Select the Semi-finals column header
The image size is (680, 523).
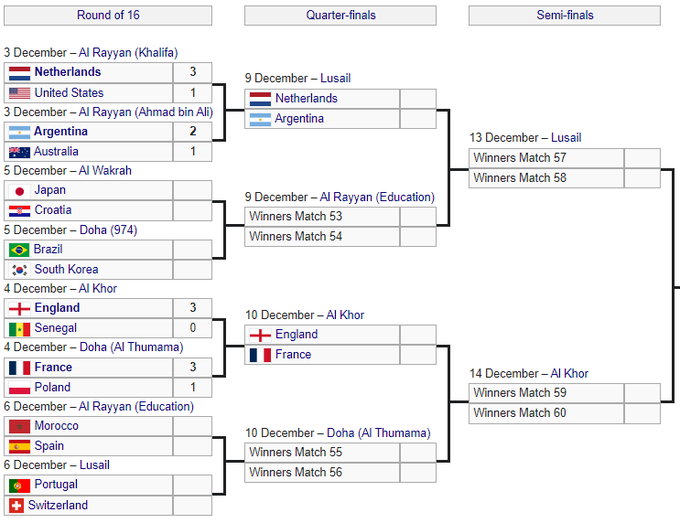564,15
